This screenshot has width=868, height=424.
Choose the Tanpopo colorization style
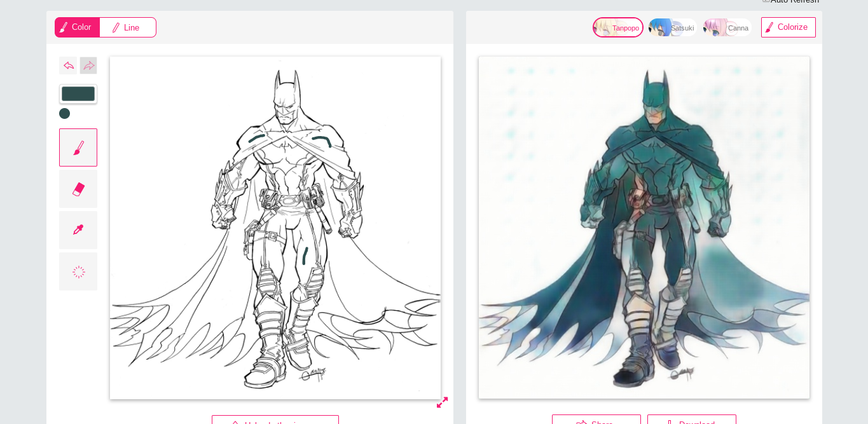point(617,27)
